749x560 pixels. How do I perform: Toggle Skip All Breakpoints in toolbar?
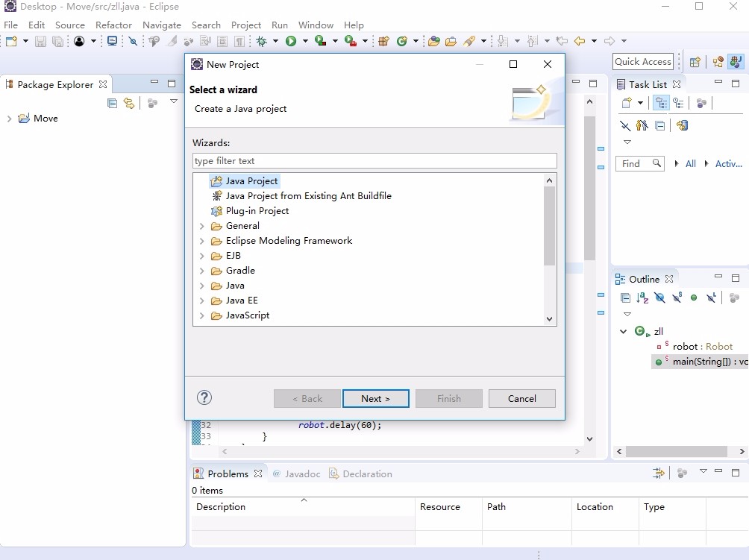coord(134,41)
